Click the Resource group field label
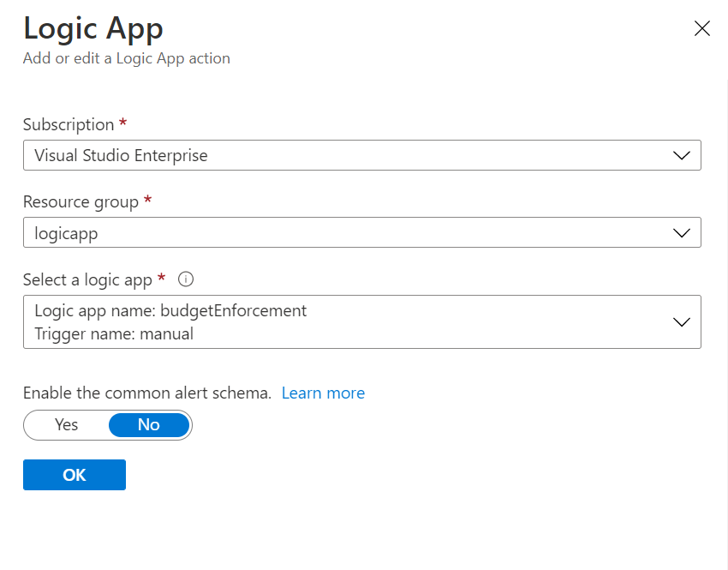Screen dimensions: 728x570 click(x=81, y=202)
